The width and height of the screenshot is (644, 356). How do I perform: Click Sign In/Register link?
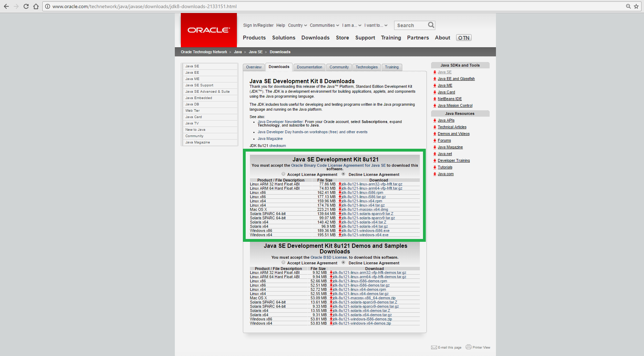258,25
